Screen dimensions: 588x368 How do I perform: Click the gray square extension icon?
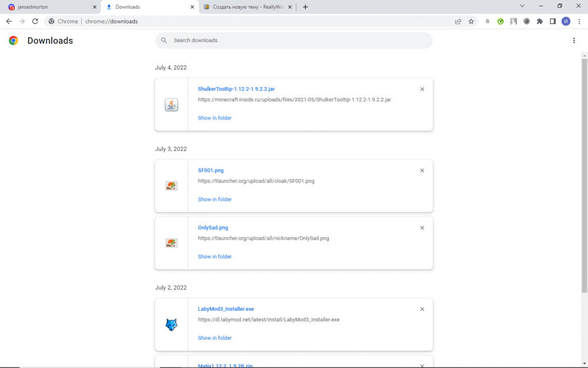pyautogui.click(x=513, y=21)
